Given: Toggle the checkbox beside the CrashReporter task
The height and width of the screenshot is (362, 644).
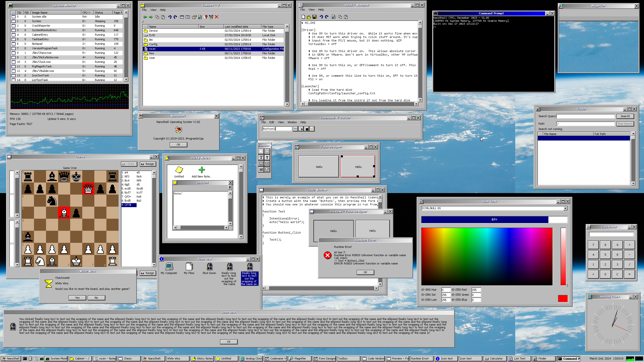Looking at the screenshot, I should (14, 26).
